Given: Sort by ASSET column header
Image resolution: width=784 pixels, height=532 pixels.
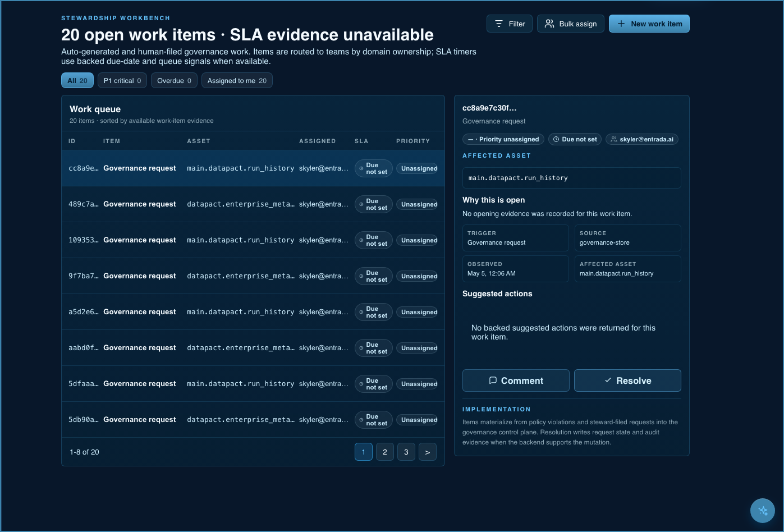Looking at the screenshot, I should tap(199, 141).
